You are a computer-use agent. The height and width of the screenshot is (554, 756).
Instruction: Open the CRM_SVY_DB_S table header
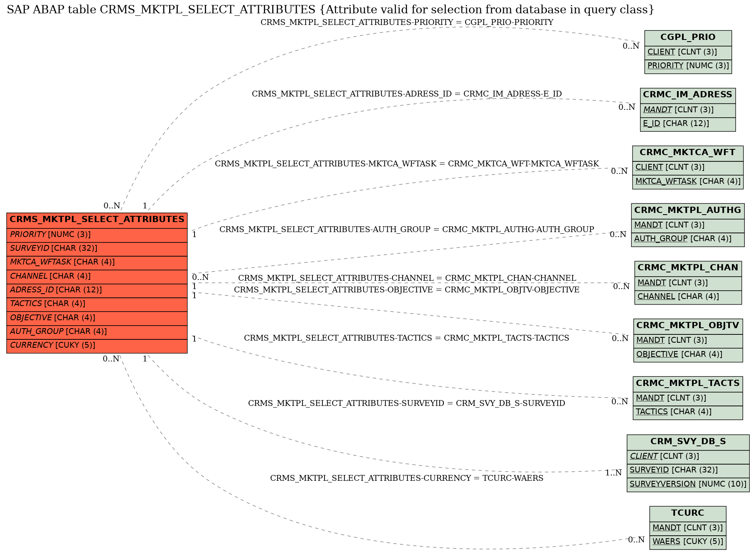click(x=688, y=442)
